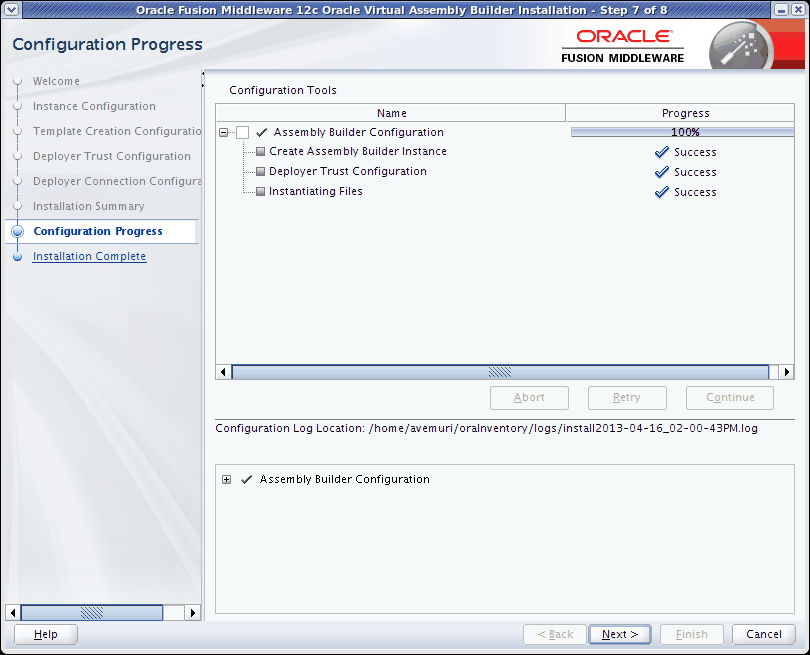Click the Instance Configuration step bullet
Viewport: 810px width, 655px height.
point(18,106)
